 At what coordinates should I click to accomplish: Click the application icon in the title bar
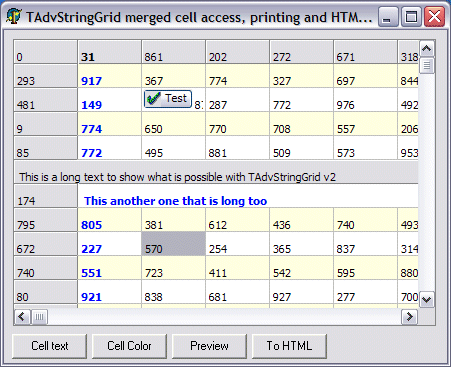14,17
